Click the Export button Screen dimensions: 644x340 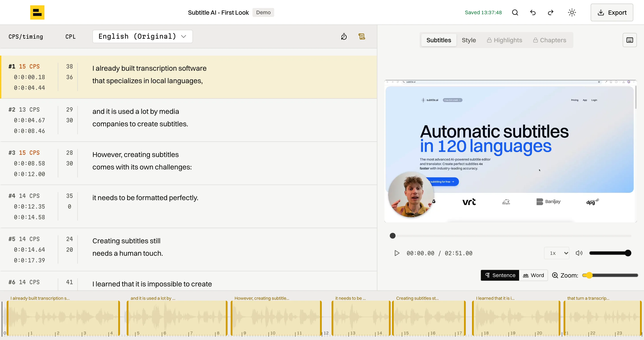(x=612, y=12)
